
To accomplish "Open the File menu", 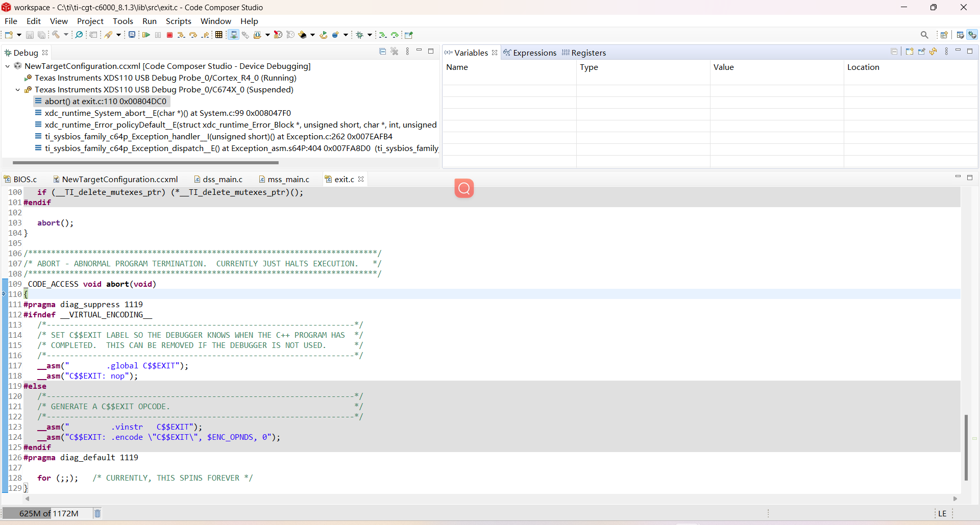I will 11,21.
